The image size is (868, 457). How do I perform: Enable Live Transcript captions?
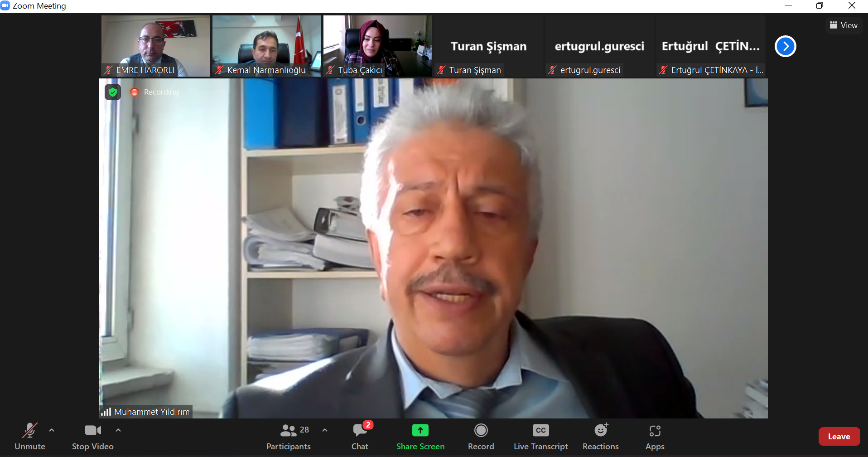[540, 436]
